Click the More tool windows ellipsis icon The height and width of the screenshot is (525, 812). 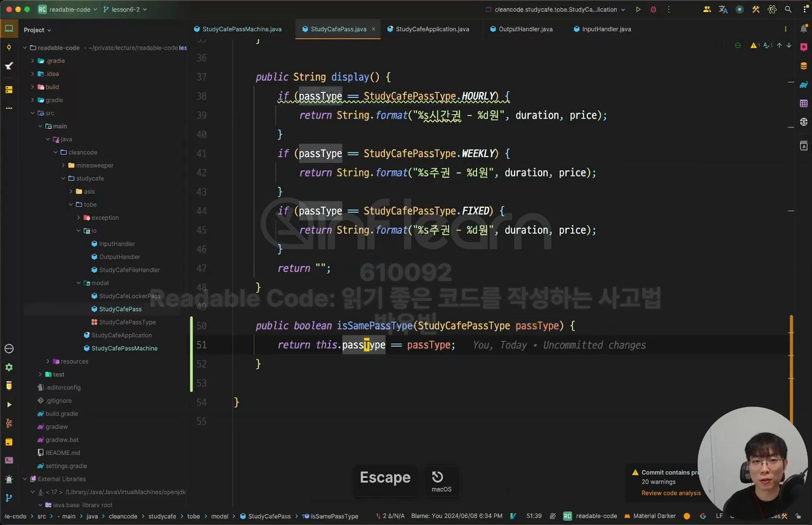[x=9, y=108]
